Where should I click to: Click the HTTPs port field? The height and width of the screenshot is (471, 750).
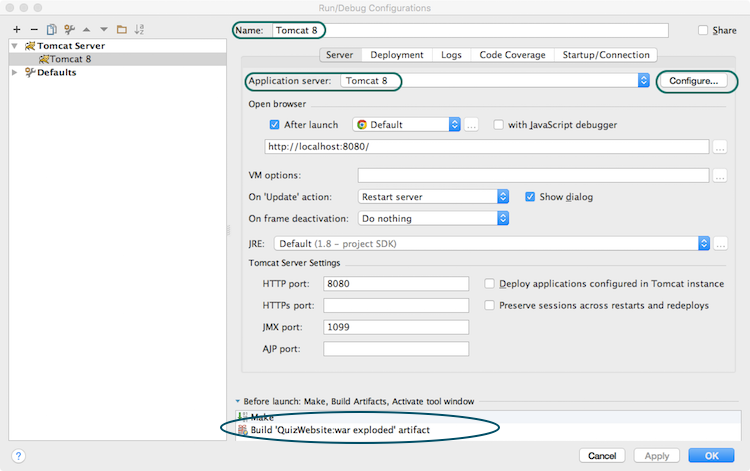396,305
